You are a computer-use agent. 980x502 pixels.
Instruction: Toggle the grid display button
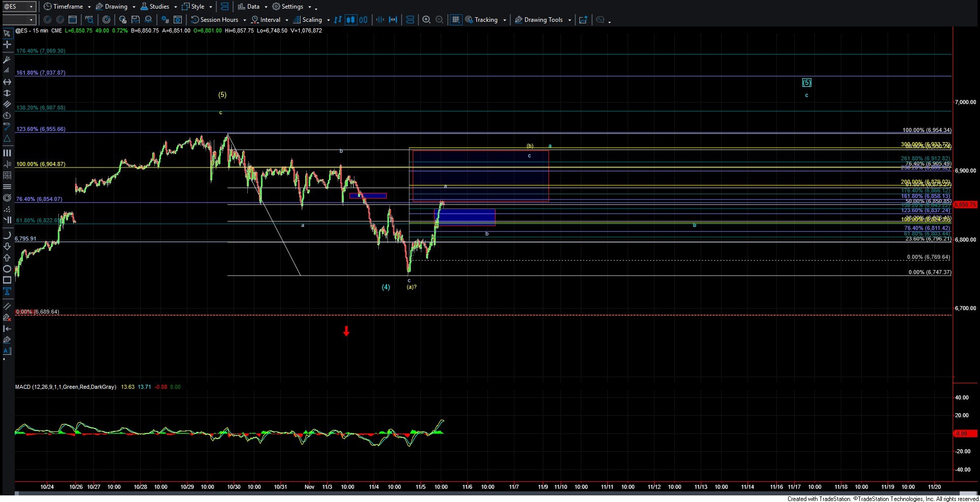455,20
